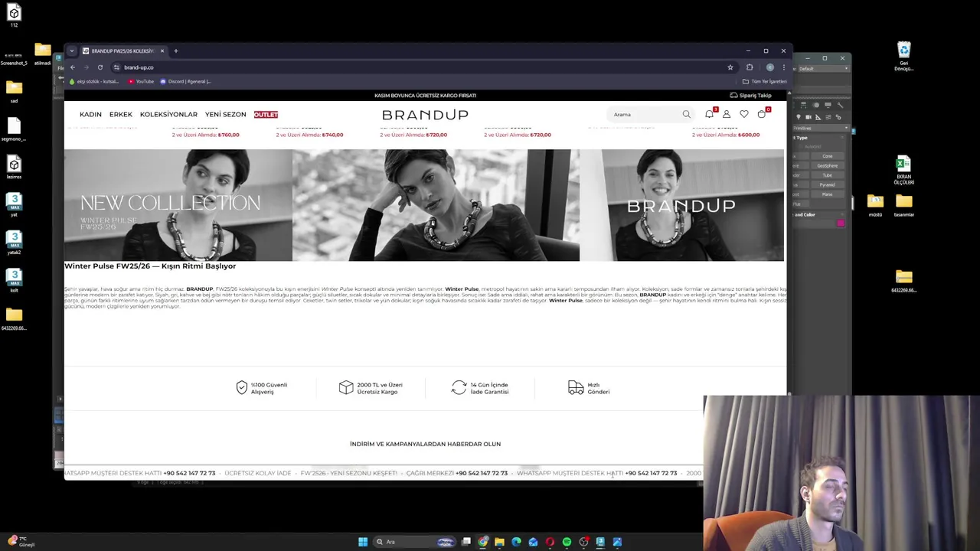
Task: Open the sad desktop folder
Action: tap(14, 92)
